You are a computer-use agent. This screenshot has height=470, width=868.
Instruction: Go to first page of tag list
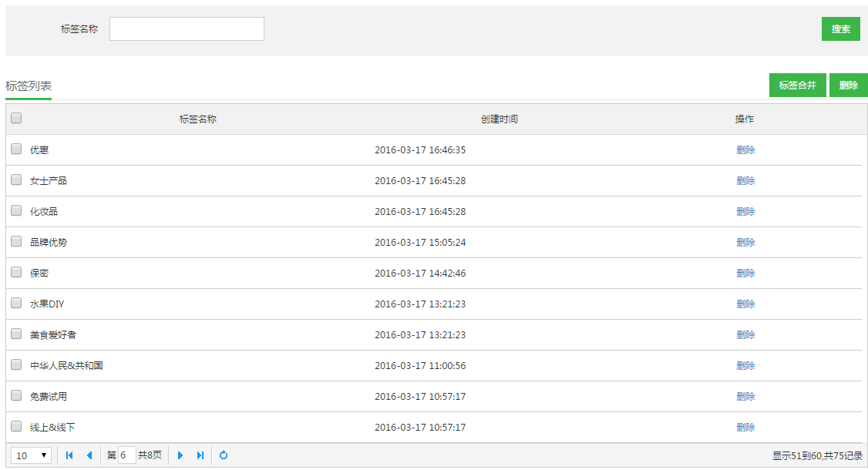pos(69,455)
